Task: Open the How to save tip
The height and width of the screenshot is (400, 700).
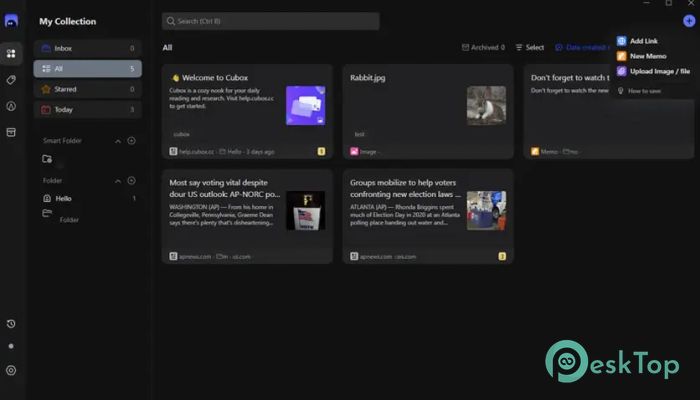Action: pos(639,91)
